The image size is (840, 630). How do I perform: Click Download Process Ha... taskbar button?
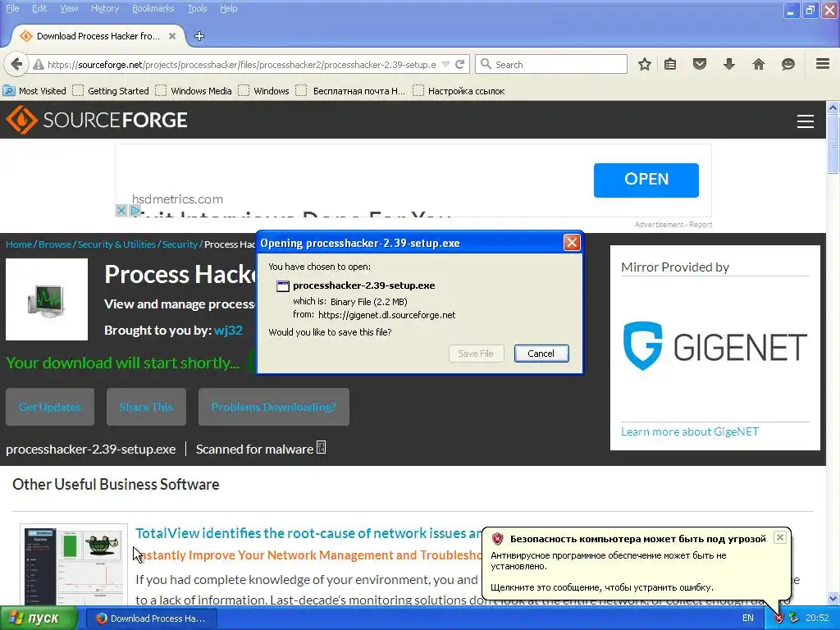point(151,619)
